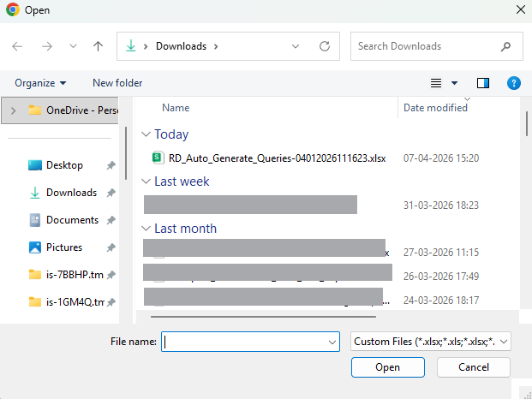Click the horizontal scrollbar of file list

(263, 317)
